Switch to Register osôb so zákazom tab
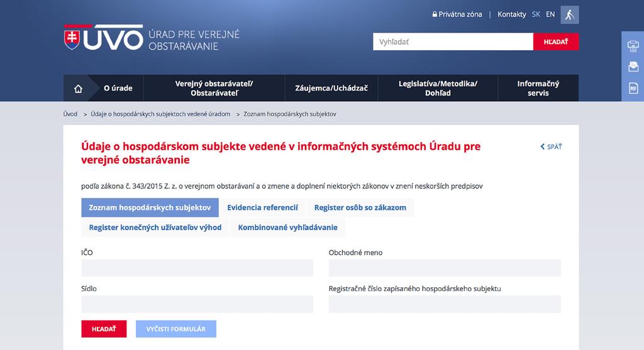Screen dimensions: 644x350 click(360, 207)
